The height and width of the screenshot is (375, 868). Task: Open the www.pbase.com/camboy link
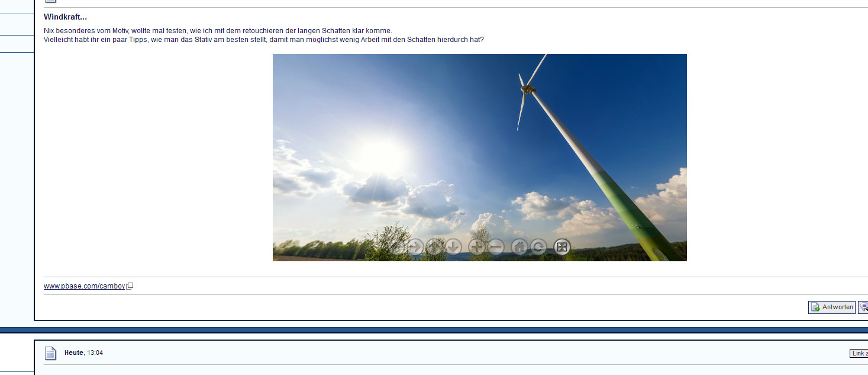(x=84, y=286)
